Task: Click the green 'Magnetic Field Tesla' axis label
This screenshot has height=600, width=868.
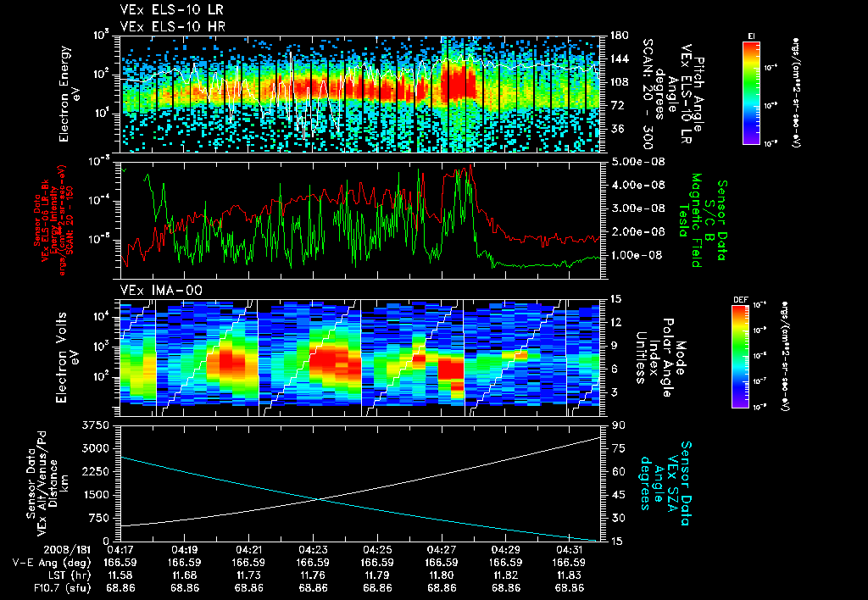Action: click(690, 220)
